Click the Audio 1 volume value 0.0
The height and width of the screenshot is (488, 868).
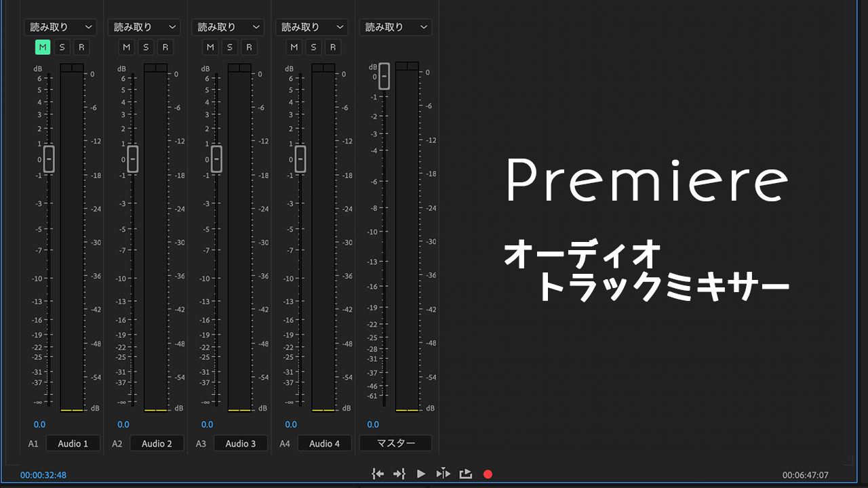(39, 424)
